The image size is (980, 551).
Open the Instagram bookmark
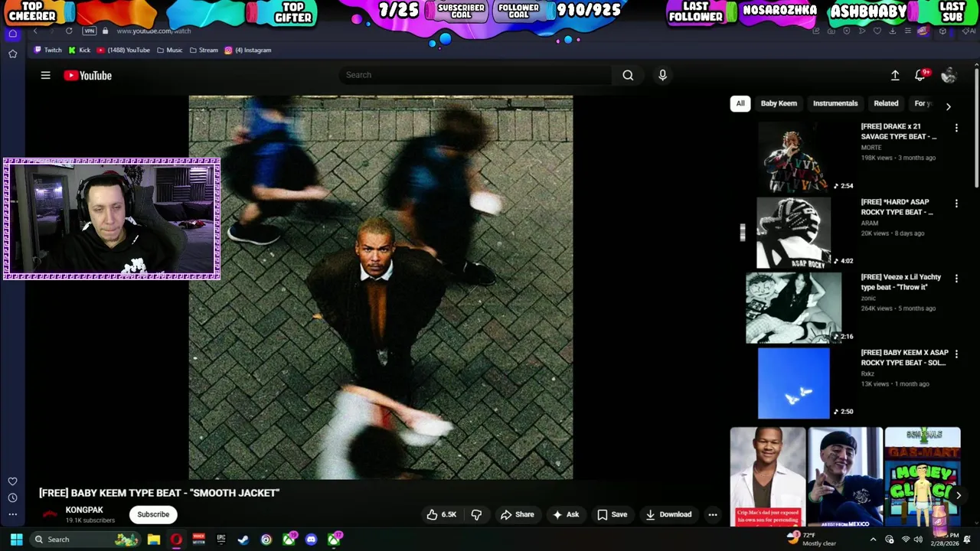click(248, 50)
